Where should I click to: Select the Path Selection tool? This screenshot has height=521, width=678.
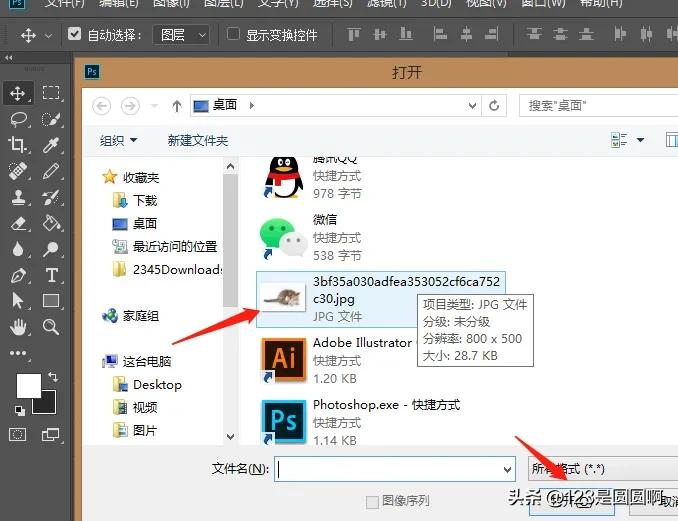[x=18, y=300]
